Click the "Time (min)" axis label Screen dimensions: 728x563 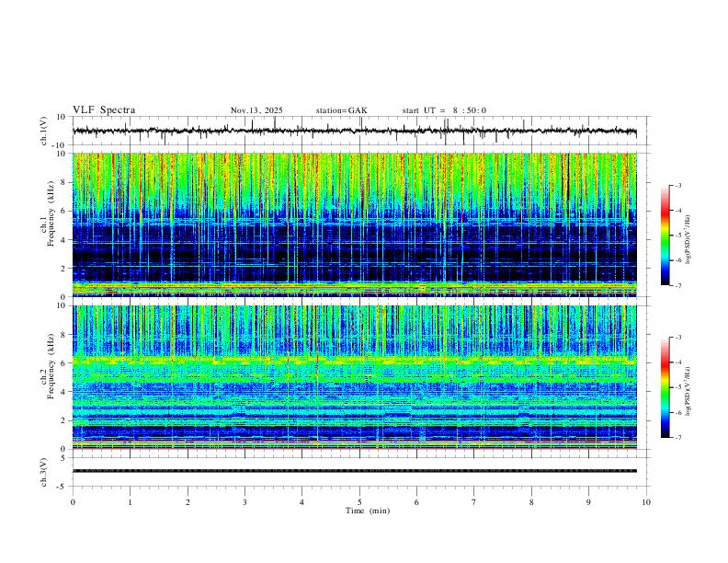point(368,511)
